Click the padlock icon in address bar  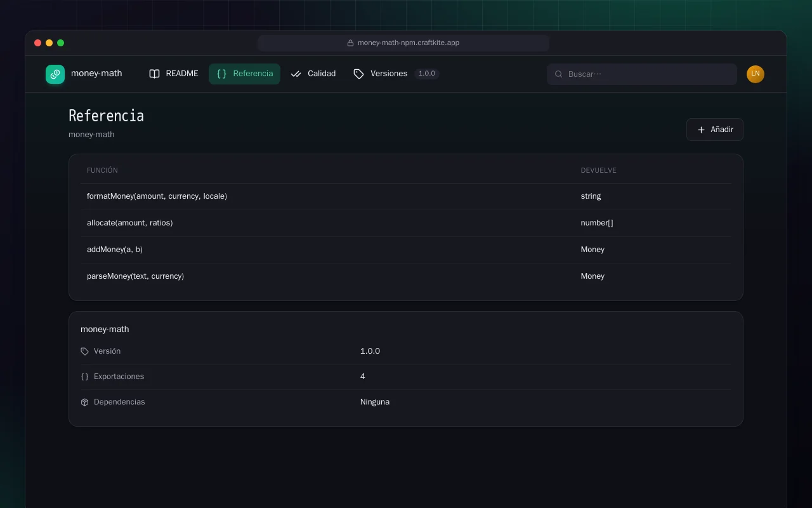point(350,43)
